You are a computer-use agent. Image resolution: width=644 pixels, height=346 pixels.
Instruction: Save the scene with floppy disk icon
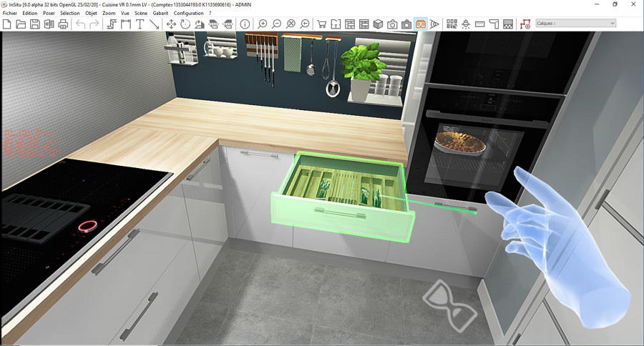[x=35, y=24]
